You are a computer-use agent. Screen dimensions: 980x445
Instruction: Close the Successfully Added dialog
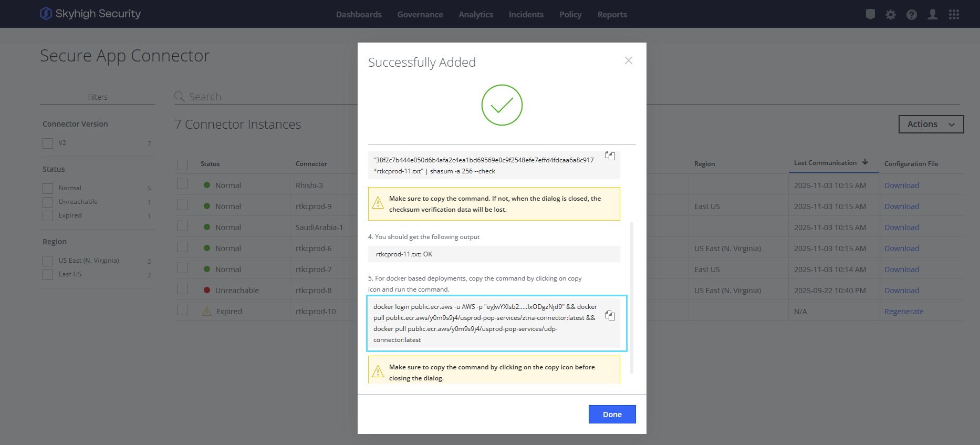pos(628,61)
